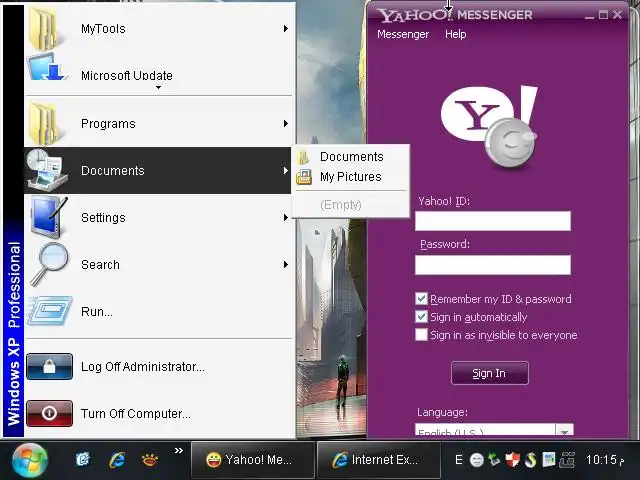This screenshot has width=640, height=480.
Task: Select Log Off Administrator...
Action: pyautogui.click(x=159, y=367)
